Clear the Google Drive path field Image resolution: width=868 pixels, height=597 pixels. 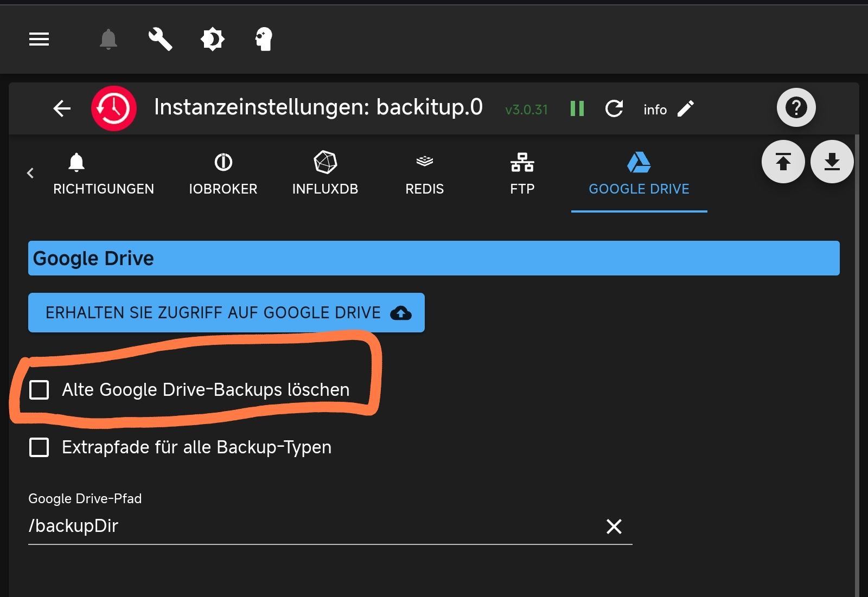(614, 526)
